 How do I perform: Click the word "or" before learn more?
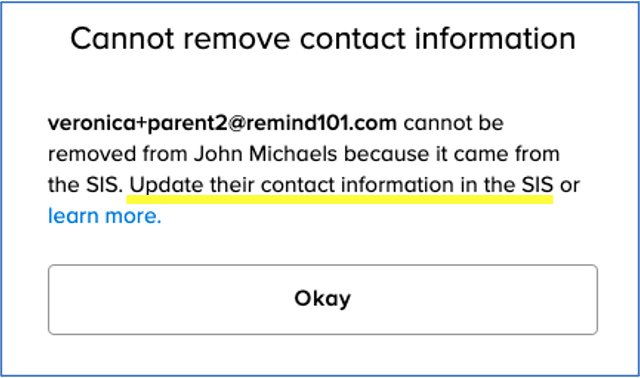[x=570, y=186]
